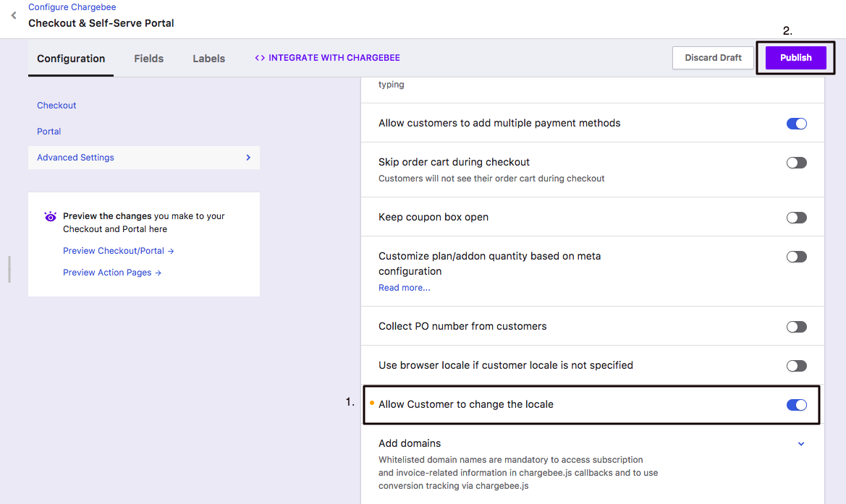Click the code icon before INTEGRATE WITH CHARGEBEE

click(260, 57)
